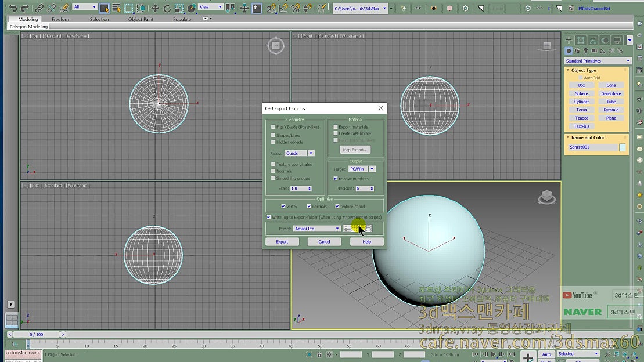Open the Create panel plus icon
Image resolution: width=644 pixels, height=362 pixels.
569,40
